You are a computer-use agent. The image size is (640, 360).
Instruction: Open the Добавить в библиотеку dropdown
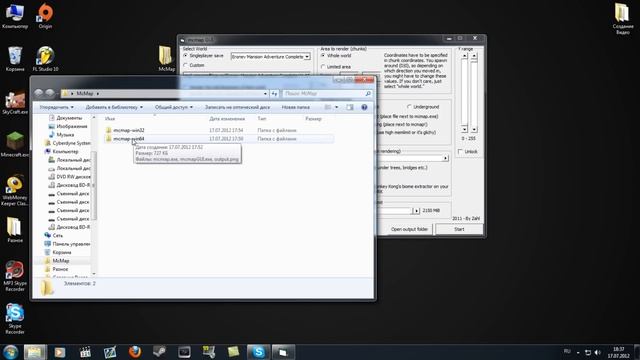pos(114,107)
